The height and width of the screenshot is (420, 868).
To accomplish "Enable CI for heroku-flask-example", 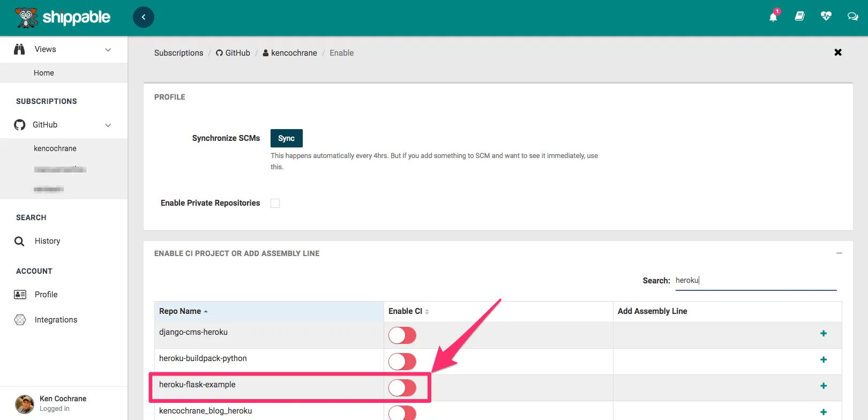I will point(402,388).
